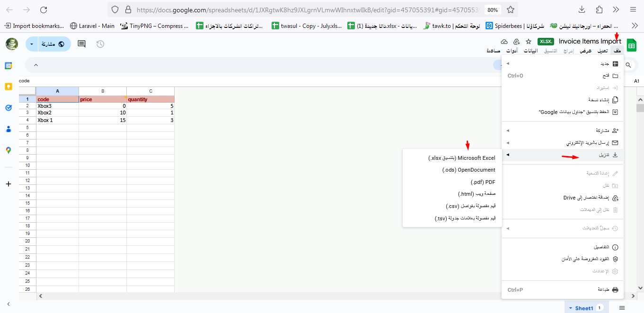Open the comments history icon
This screenshot has height=313, width=644.
[x=81, y=44]
